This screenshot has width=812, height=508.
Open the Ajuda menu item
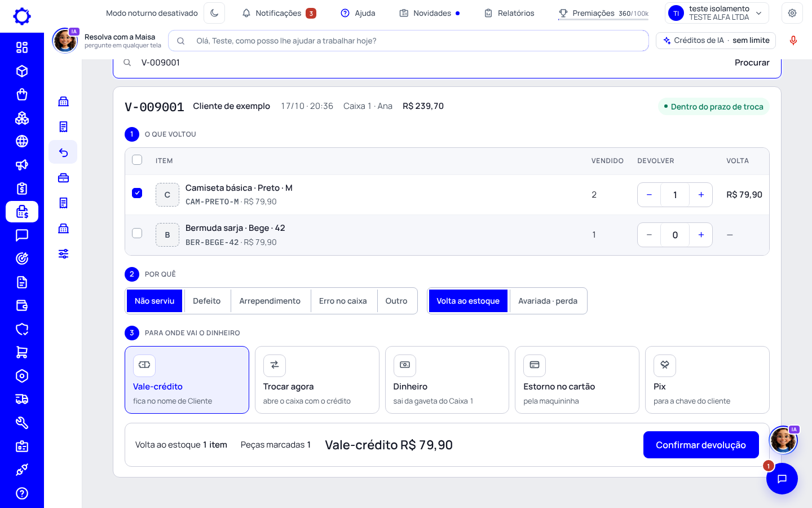click(x=358, y=13)
